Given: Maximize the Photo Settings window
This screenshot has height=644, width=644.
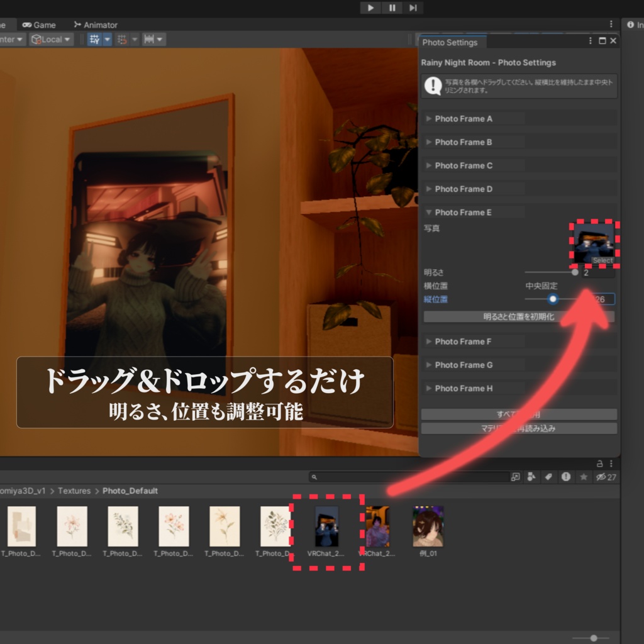Looking at the screenshot, I should tap(602, 41).
